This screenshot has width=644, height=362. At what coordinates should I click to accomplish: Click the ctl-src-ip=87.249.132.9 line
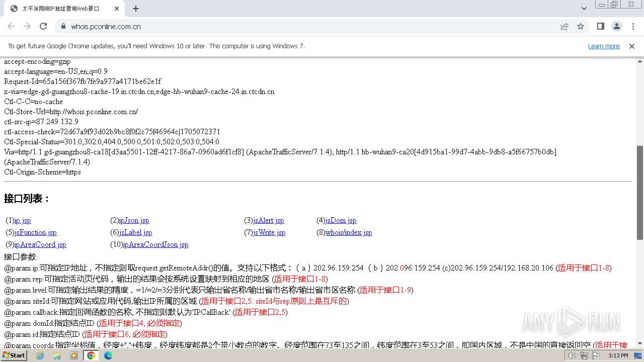[41, 122]
